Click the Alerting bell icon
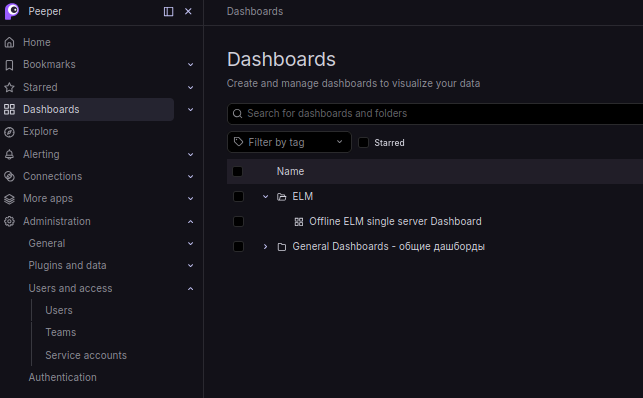The image size is (643, 398). coord(9,154)
